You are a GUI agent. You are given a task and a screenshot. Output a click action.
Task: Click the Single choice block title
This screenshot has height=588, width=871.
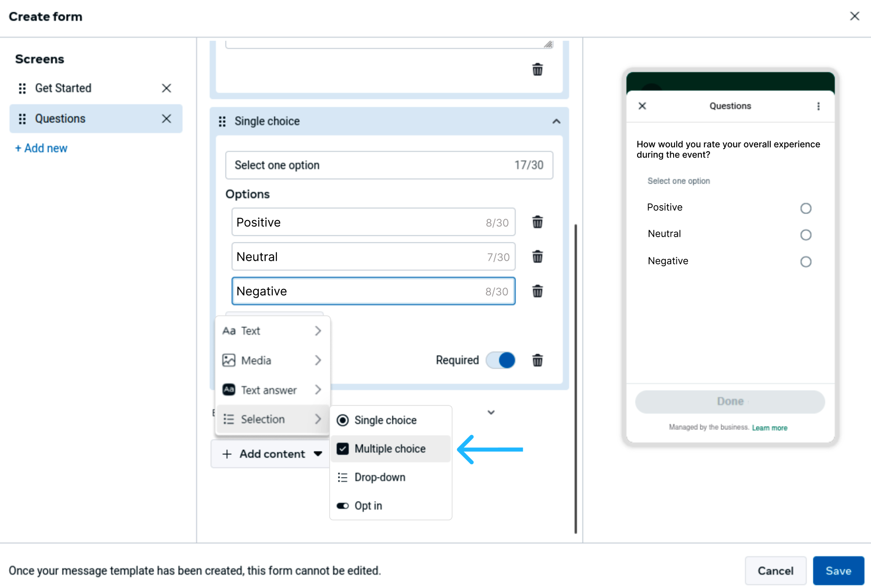point(267,121)
